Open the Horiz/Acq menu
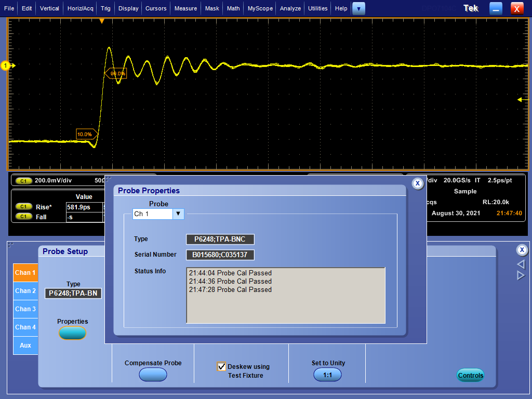Viewport: 532px width, 399px height. pos(81,8)
